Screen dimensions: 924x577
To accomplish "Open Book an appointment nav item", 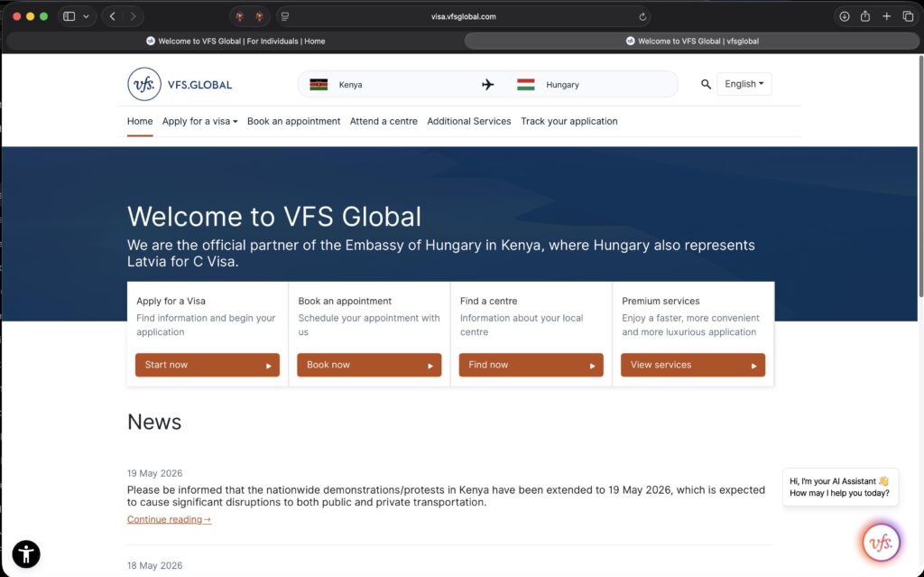I will [293, 121].
